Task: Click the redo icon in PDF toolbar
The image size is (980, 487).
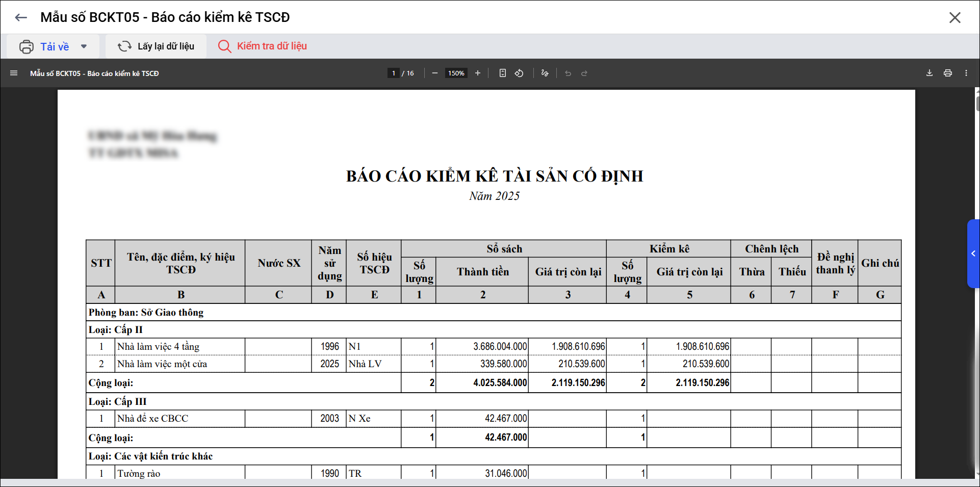Action: pyautogui.click(x=584, y=73)
